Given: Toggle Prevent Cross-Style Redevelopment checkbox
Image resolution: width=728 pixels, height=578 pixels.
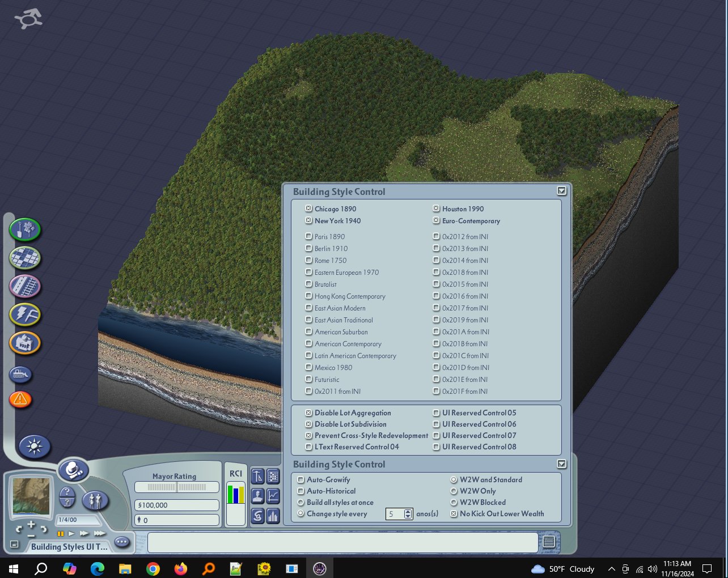Looking at the screenshot, I should point(308,435).
